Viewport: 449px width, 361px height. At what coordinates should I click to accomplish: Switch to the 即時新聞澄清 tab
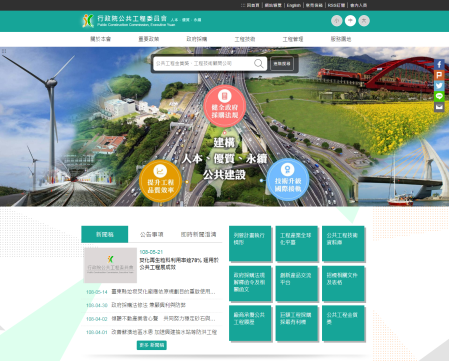pyautogui.click(x=198, y=234)
